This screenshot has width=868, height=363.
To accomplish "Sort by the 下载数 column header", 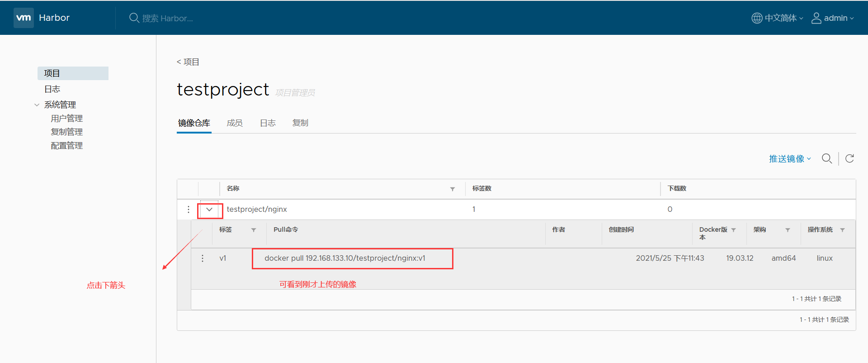I will tap(677, 188).
